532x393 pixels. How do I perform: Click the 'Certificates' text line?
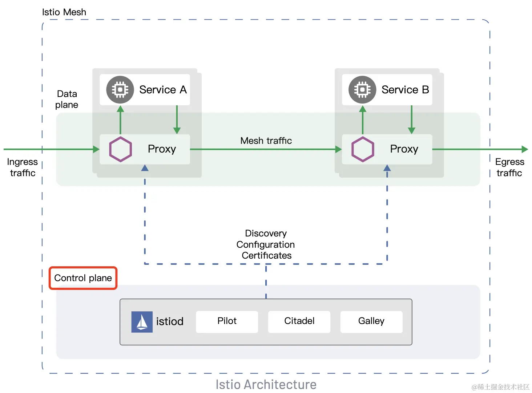coord(267,255)
